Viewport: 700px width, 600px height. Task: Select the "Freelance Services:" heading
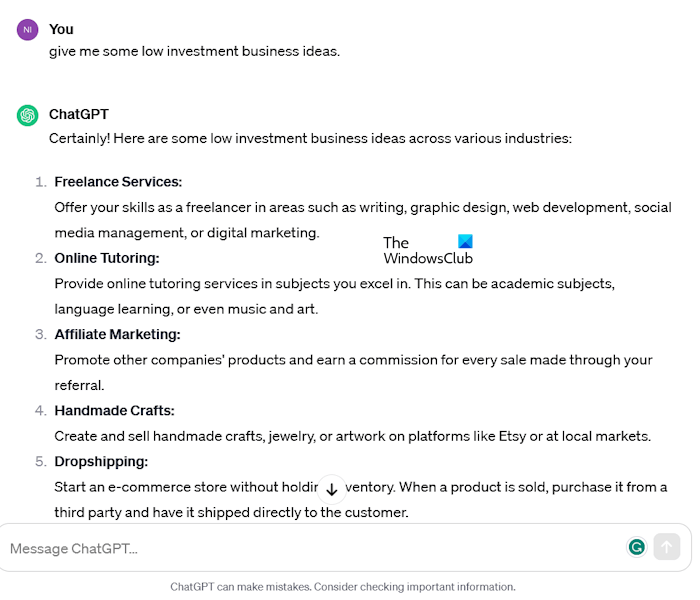[x=118, y=182]
